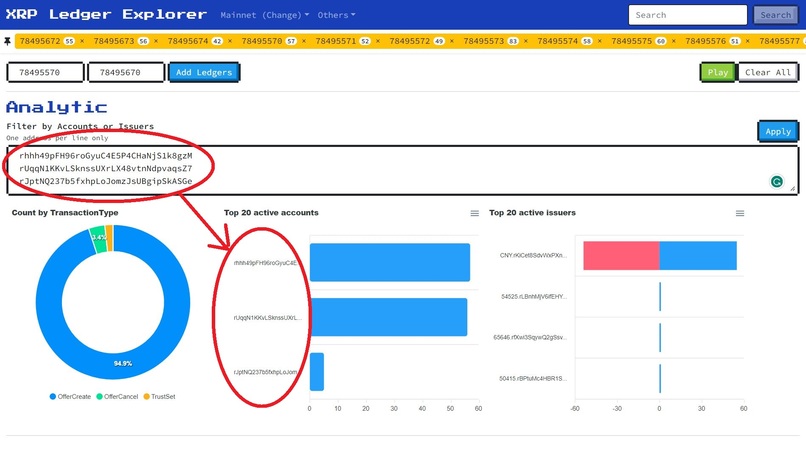806x457 pixels.
Task: Open ledger 78495672 tag
Action: pos(40,41)
